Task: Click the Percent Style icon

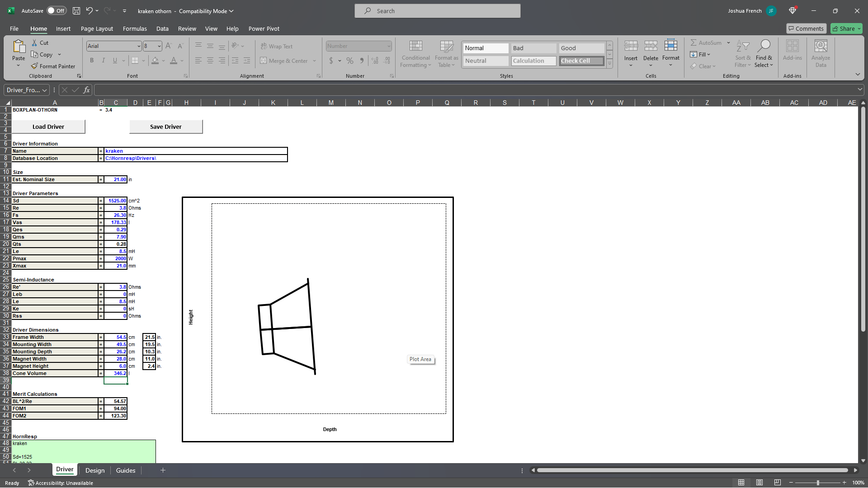Action: [x=350, y=61]
